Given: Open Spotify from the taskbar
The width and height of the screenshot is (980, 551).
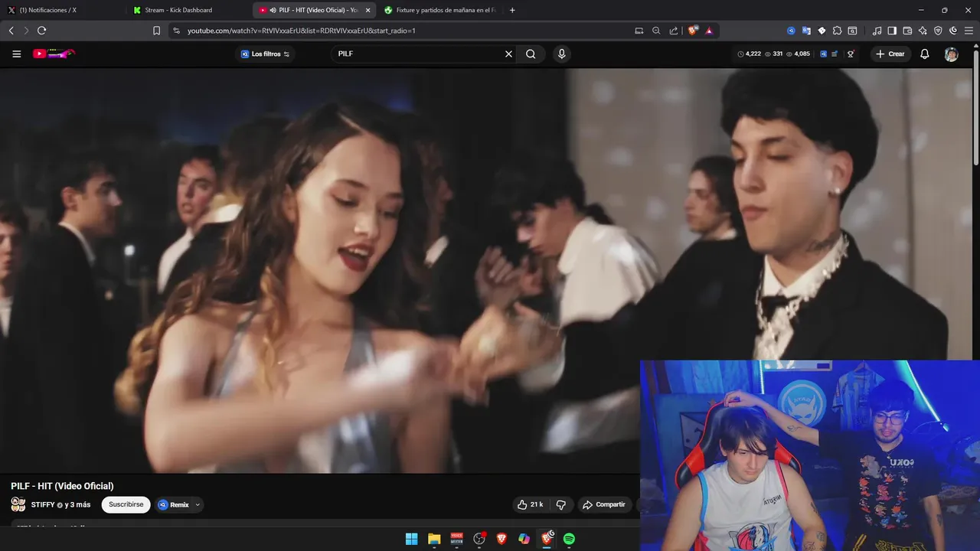Looking at the screenshot, I should tap(569, 539).
